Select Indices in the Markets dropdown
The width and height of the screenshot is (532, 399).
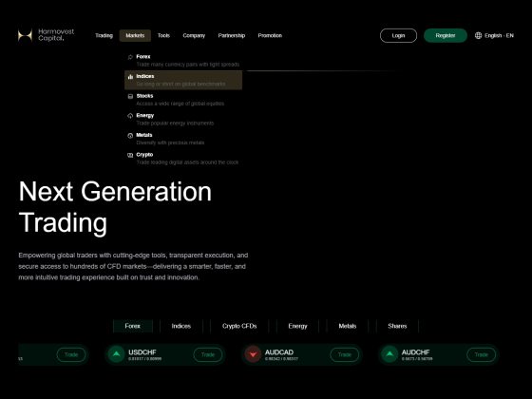[183, 80]
